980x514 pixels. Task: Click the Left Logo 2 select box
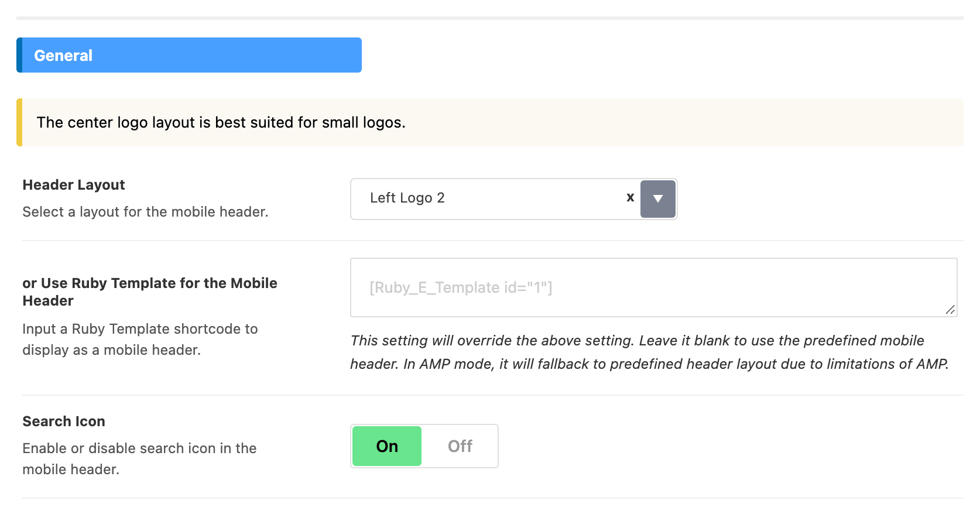(x=513, y=199)
